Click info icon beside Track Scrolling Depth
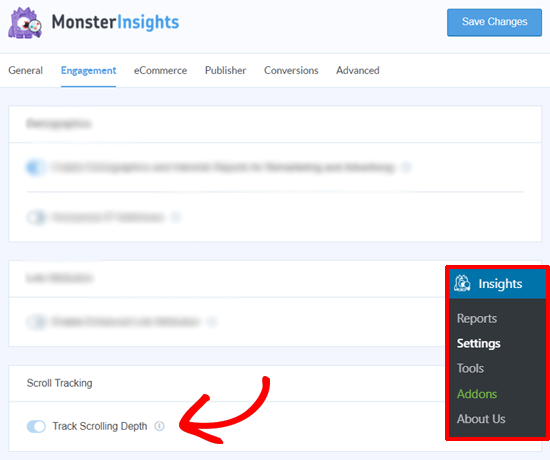This screenshot has height=460, width=550. [x=160, y=426]
